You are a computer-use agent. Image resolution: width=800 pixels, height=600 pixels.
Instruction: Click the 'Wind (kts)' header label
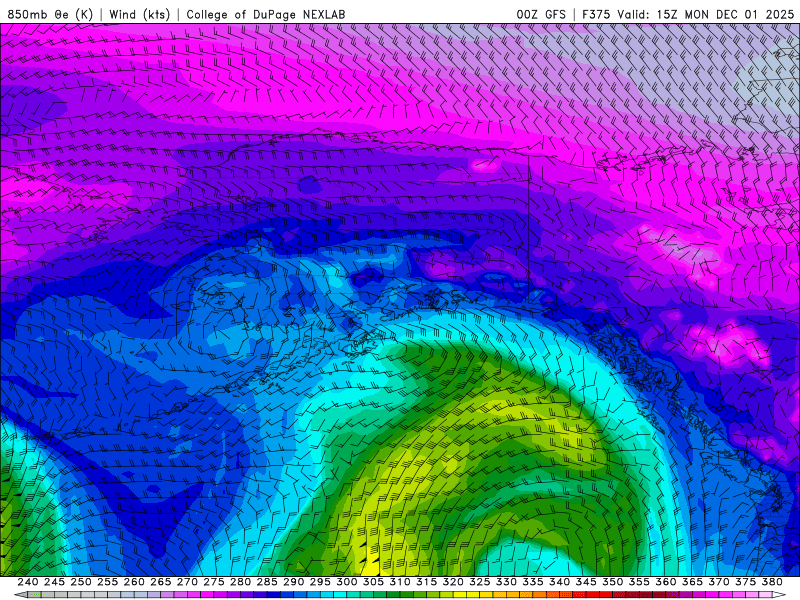[x=140, y=14]
